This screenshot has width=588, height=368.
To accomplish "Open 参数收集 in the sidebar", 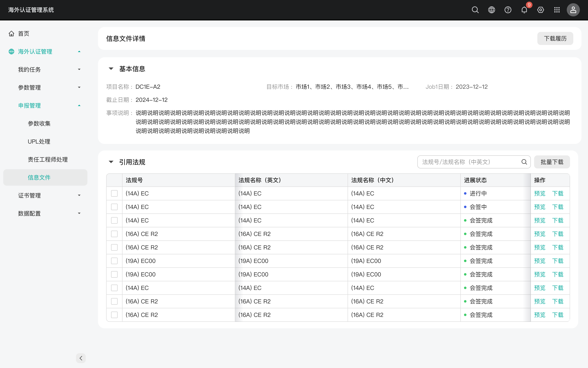I will coord(39,123).
